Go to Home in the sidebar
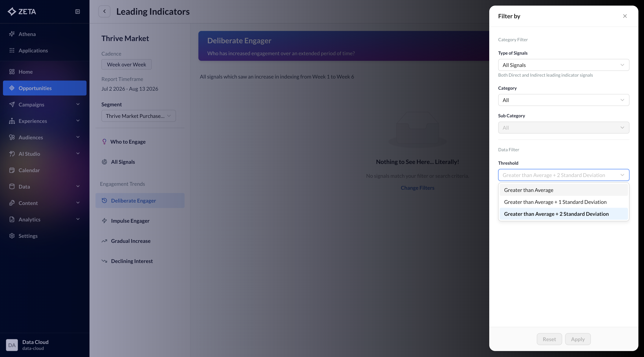Screen dimensions: 644x357 pos(45,72)
